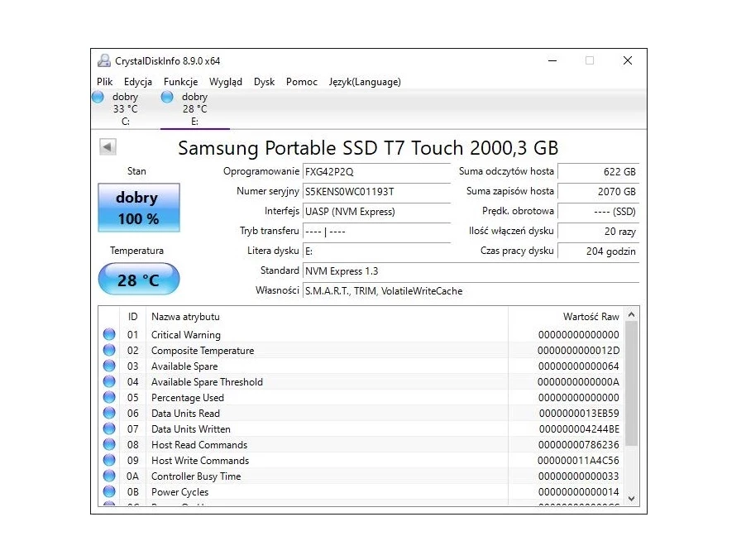The image size is (746, 560).
Task: Open the Dysk menu
Action: pyautogui.click(x=265, y=82)
